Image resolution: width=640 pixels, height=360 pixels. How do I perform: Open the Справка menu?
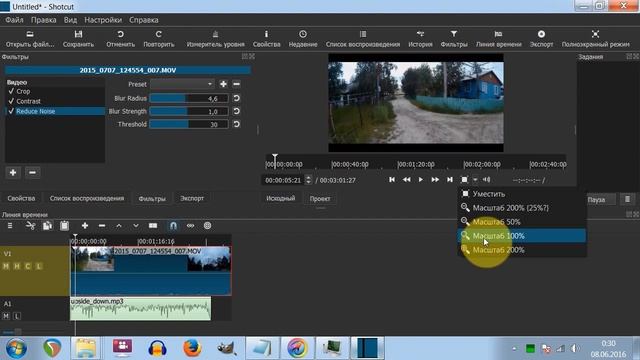pyautogui.click(x=144, y=20)
